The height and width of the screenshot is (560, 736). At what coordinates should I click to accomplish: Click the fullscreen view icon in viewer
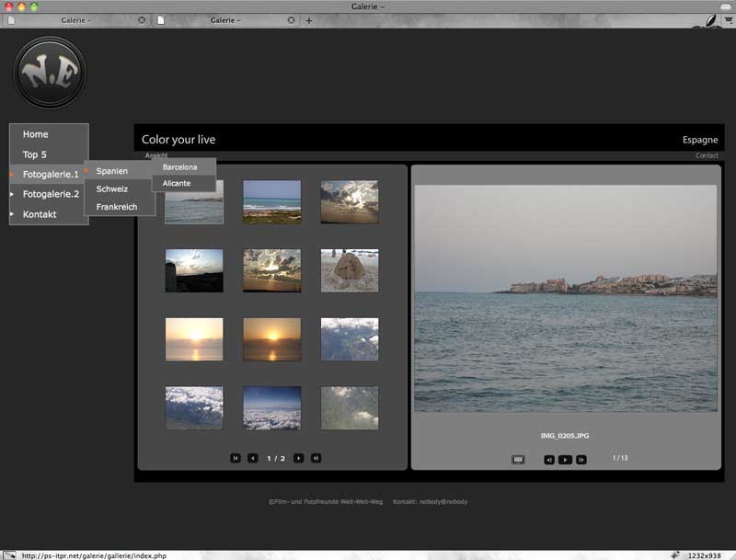[518, 460]
